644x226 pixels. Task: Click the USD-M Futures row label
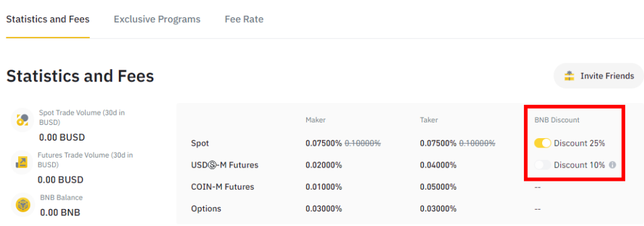click(x=225, y=165)
